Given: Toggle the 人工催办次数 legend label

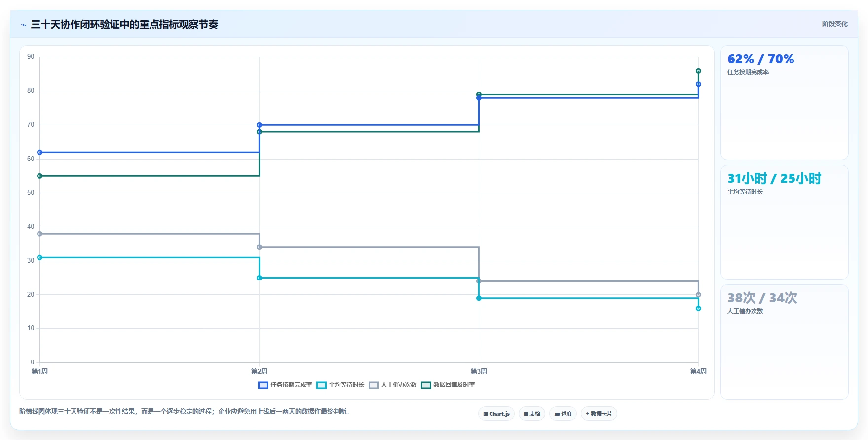Looking at the screenshot, I should tap(399, 385).
